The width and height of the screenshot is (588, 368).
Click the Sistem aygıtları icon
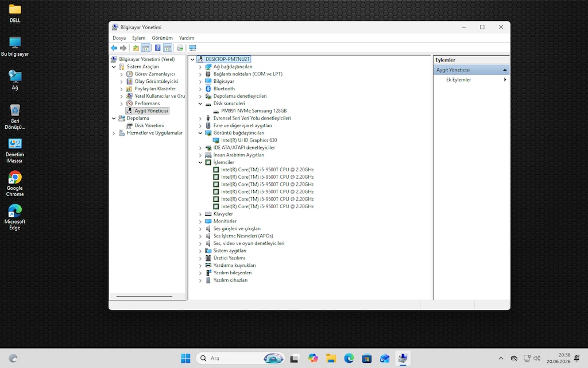point(208,251)
